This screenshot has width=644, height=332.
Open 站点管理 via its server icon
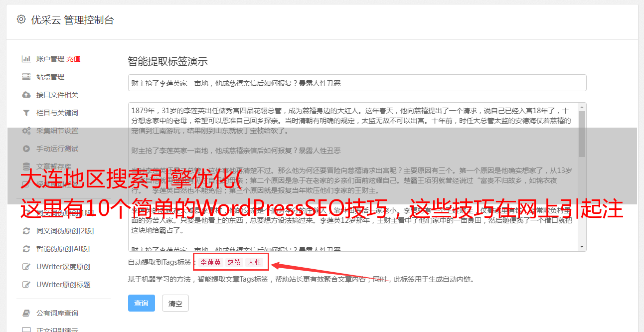26,77
